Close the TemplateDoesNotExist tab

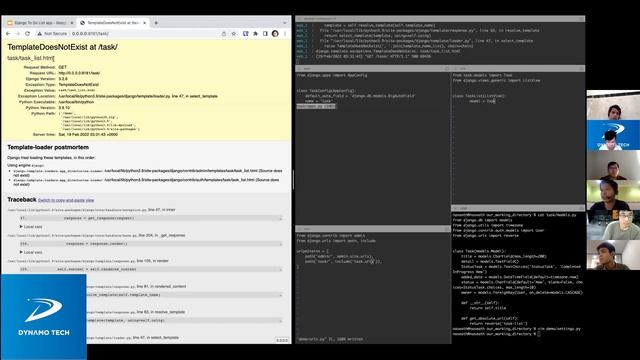click(144, 23)
